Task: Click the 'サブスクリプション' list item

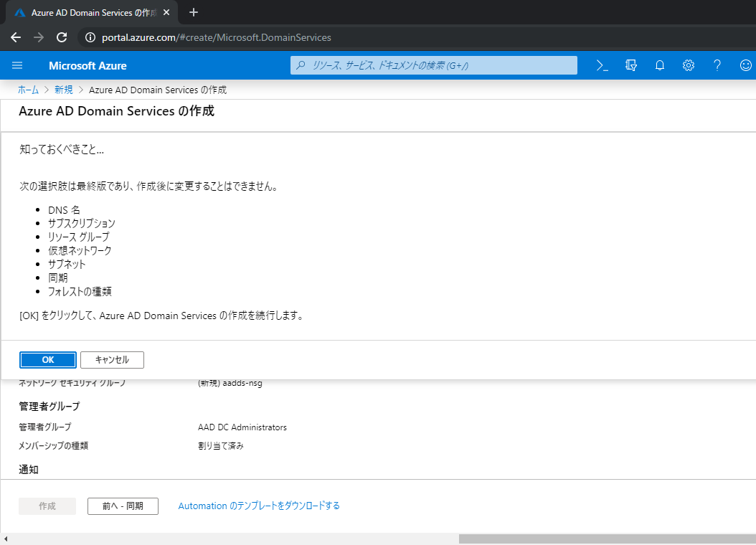Action: tap(82, 224)
